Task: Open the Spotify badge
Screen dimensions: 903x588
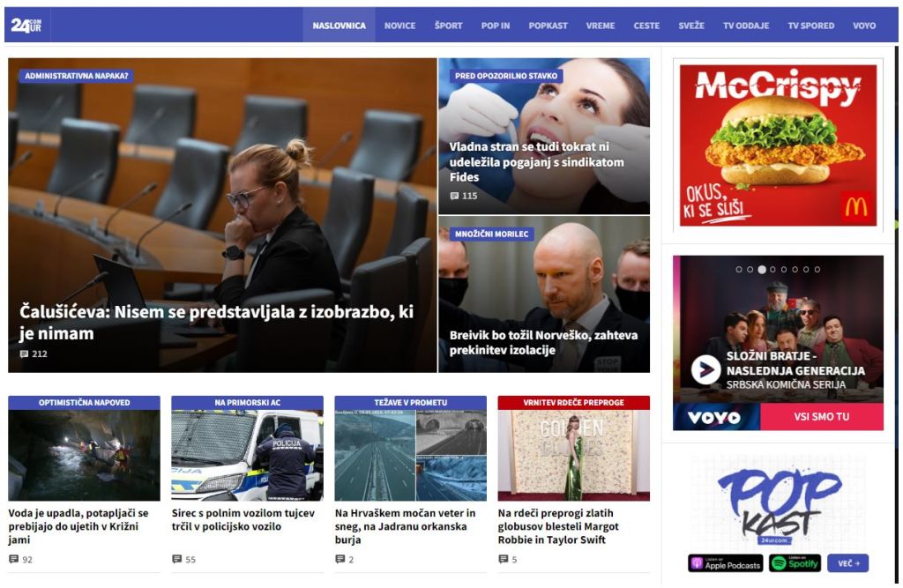Action: (795, 563)
